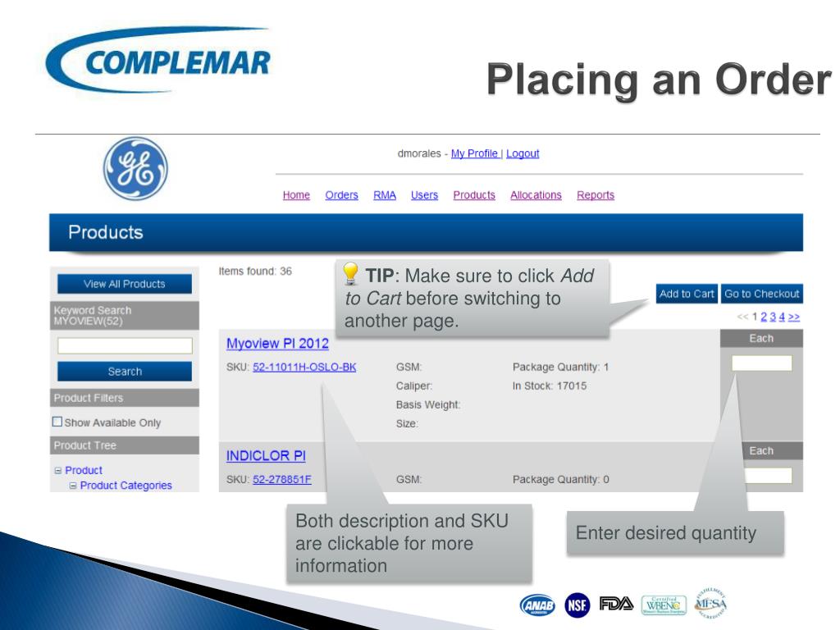Collapse the Product tree node
The height and width of the screenshot is (630, 840).
[58, 470]
